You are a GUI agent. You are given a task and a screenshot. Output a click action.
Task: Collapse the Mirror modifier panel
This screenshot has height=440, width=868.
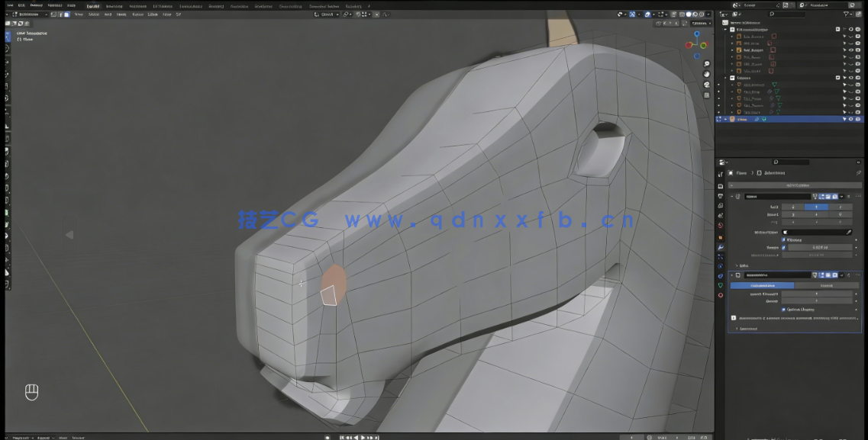point(732,194)
